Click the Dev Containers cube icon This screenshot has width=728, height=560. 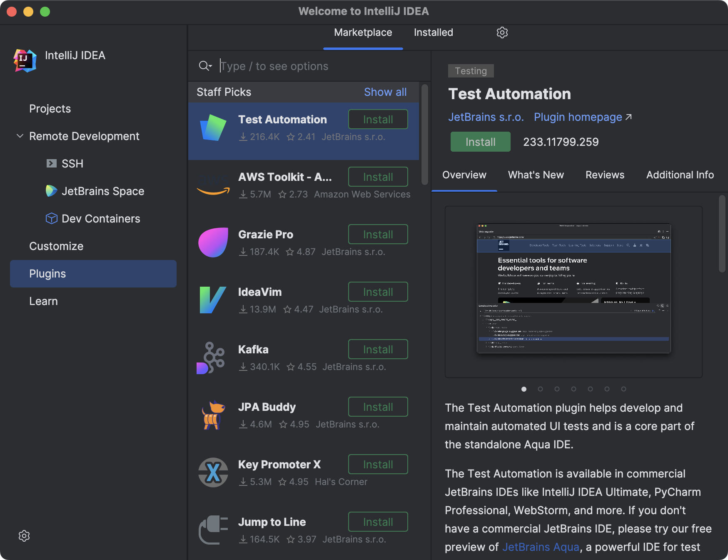tap(52, 218)
